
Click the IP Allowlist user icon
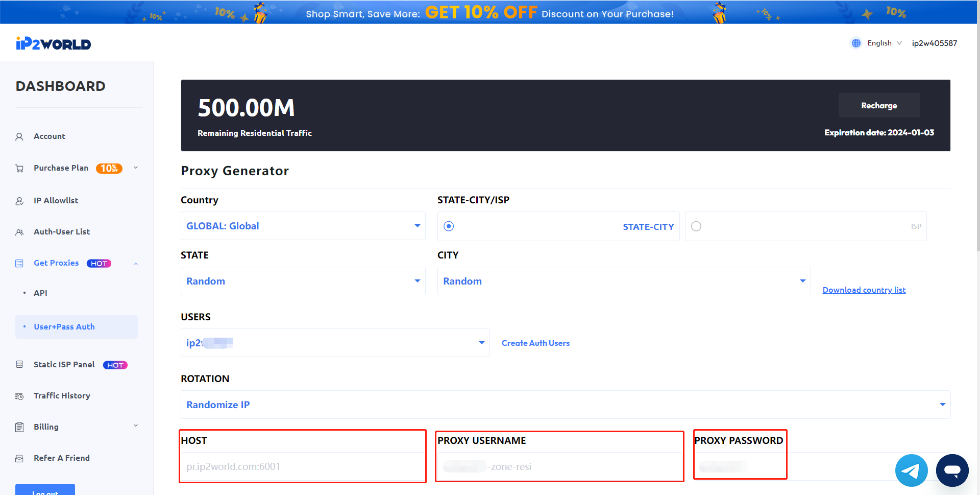click(x=19, y=201)
